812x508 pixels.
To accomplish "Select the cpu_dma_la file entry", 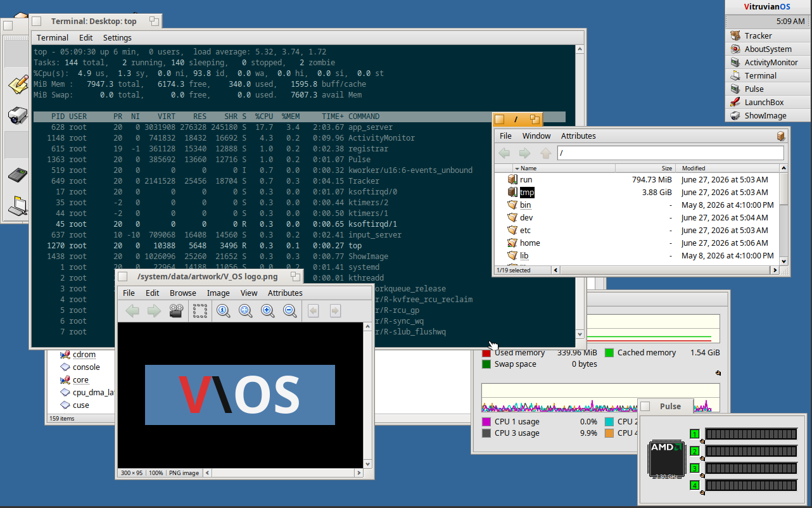I will click(94, 393).
